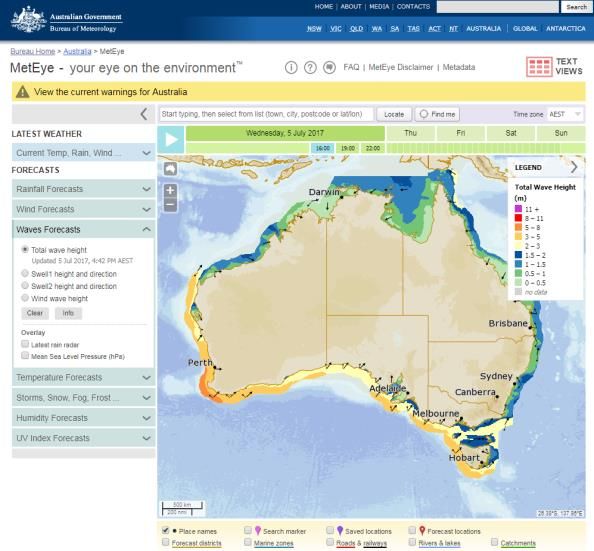This screenshot has height=551, width=594.
Task: Click the warning triangle icon
Action: point(23,92)
